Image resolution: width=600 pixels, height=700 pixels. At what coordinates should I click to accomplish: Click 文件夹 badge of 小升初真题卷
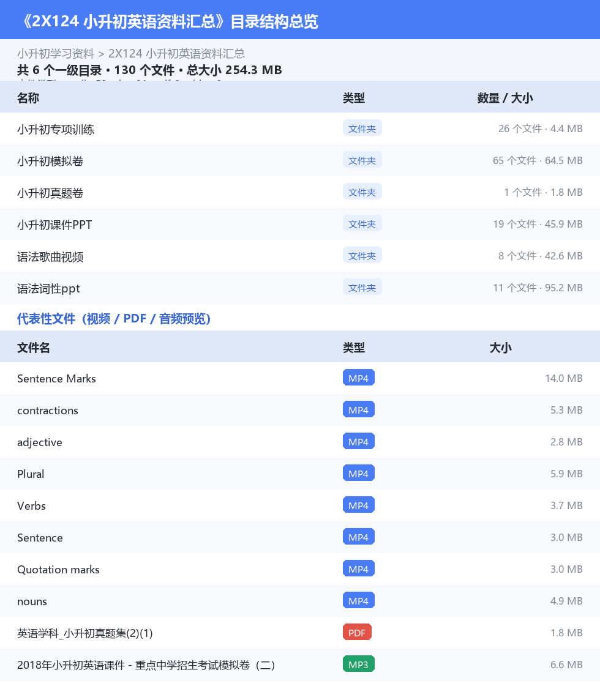click(362, 192)
